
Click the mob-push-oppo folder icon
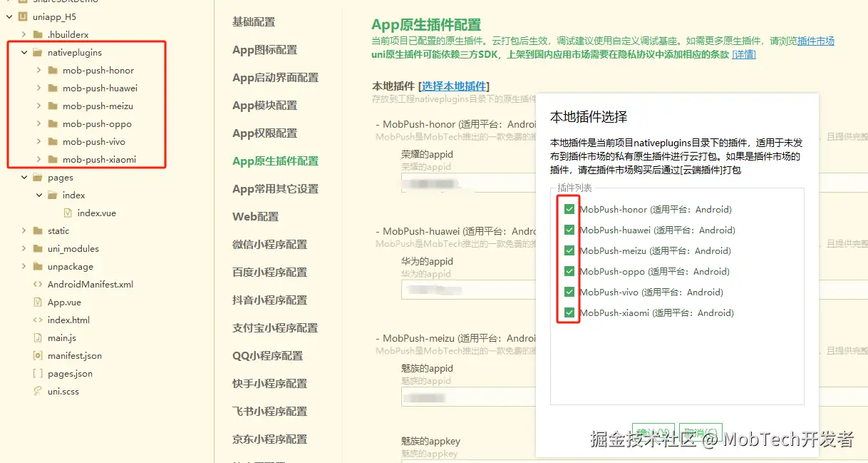tap(53, 123)
